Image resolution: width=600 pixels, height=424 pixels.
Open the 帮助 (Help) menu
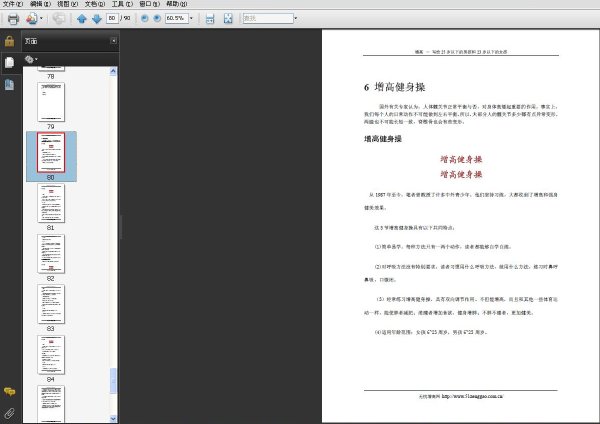point(176,4)
